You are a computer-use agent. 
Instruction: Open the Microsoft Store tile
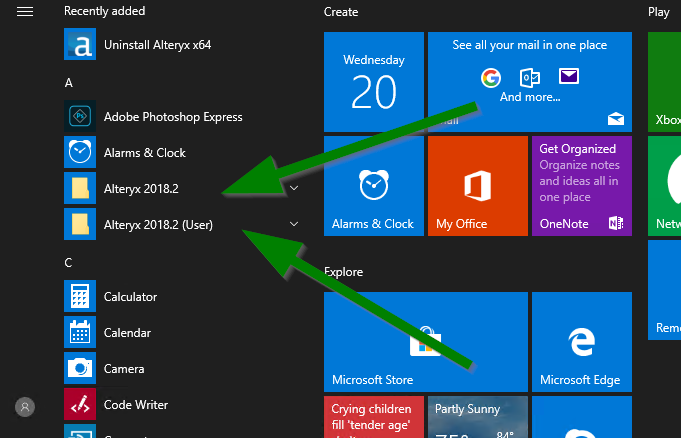pyautogui.click(x=426, y=342)
